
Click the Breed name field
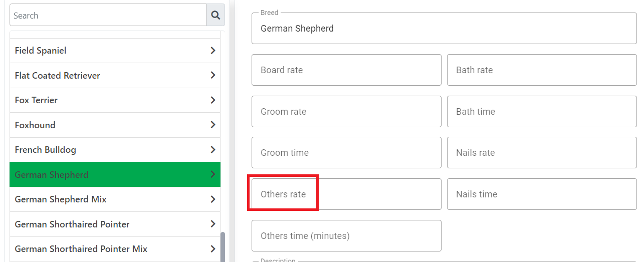coord(444,29)
